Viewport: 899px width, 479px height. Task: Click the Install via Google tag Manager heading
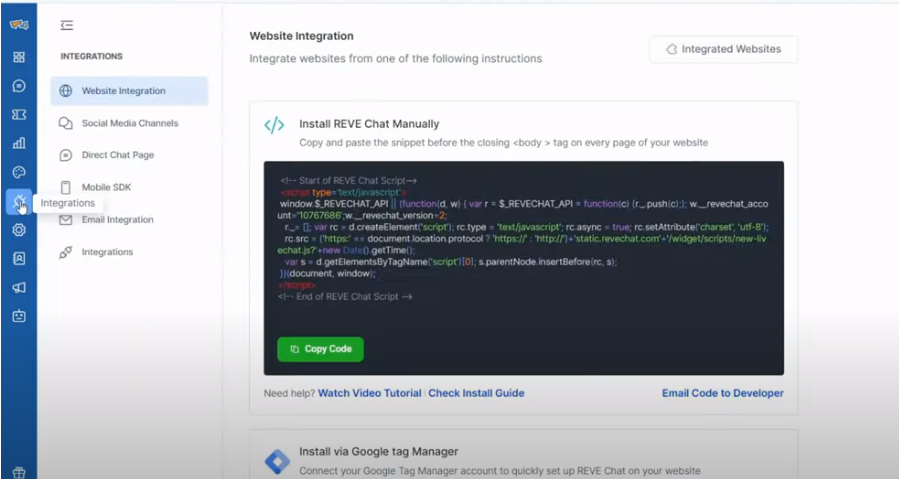pyautogui.click(x=378, y=451)
